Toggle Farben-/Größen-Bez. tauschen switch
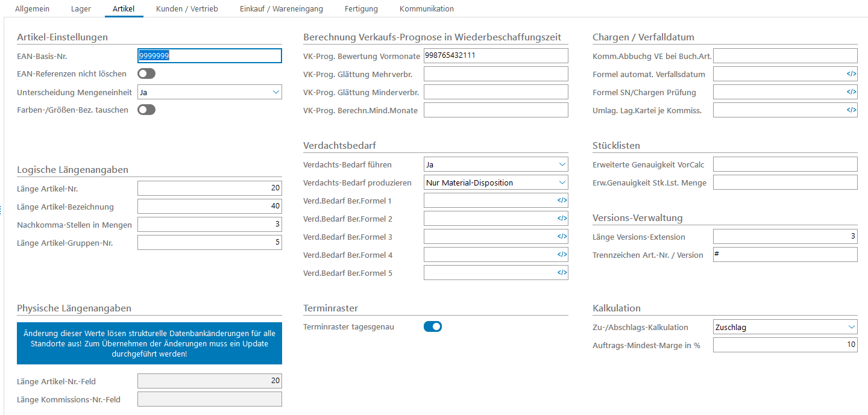 (146, 110)
